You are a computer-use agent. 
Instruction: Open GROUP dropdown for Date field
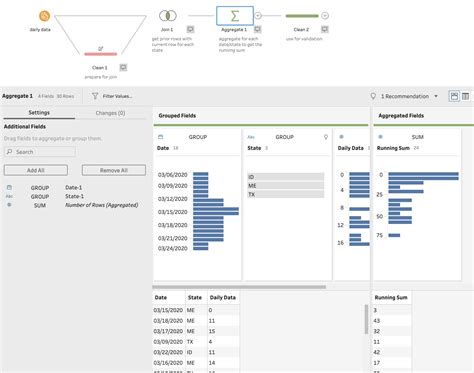pyautogui.click(x=198, y=137)
